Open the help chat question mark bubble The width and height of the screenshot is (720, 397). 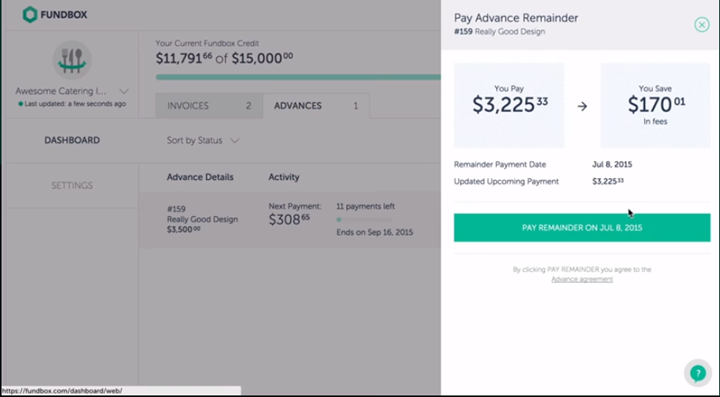(x=698, y=373)
